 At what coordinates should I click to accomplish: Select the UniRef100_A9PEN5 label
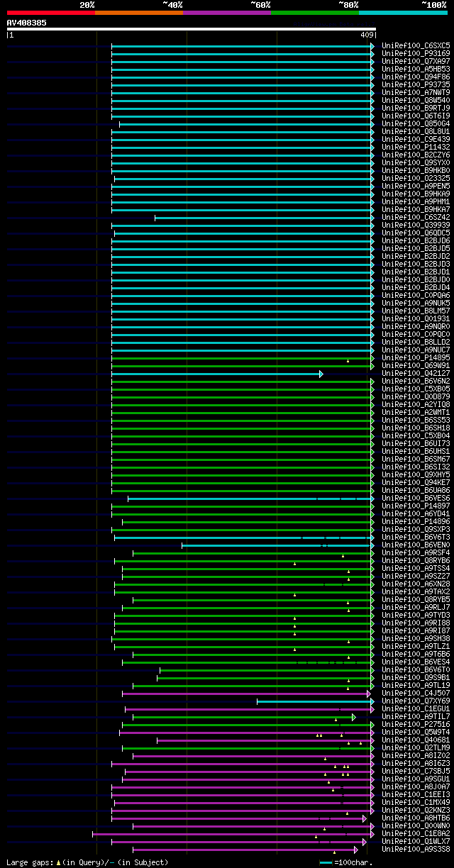416,187
